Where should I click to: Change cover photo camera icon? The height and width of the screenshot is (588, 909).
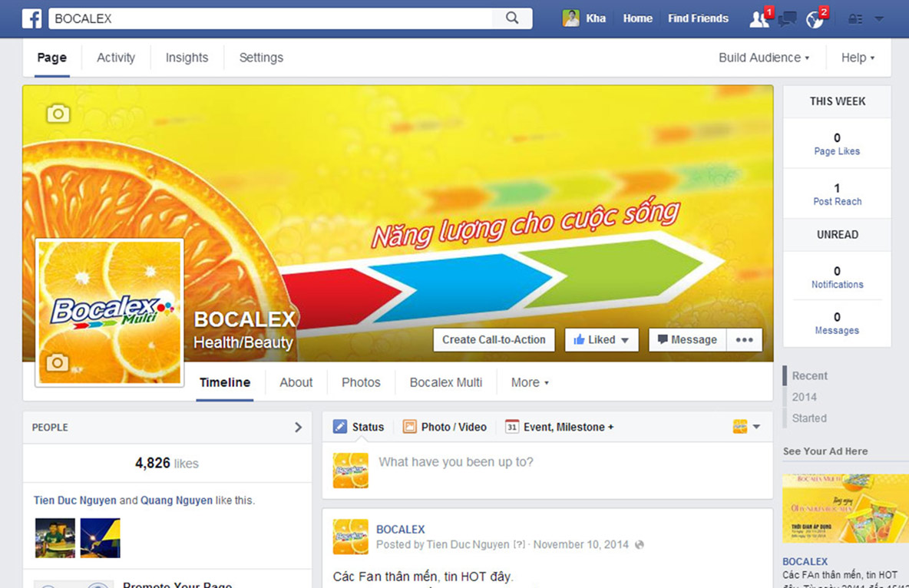click(x=58, y=113)
